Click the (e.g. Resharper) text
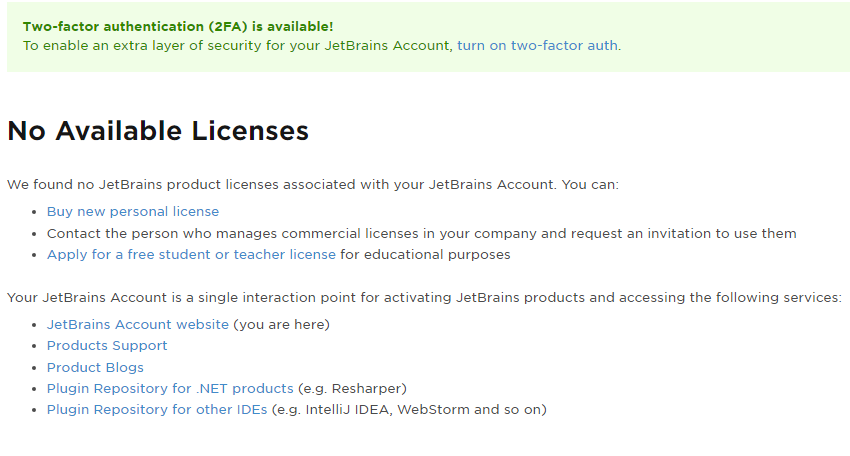 352,389
